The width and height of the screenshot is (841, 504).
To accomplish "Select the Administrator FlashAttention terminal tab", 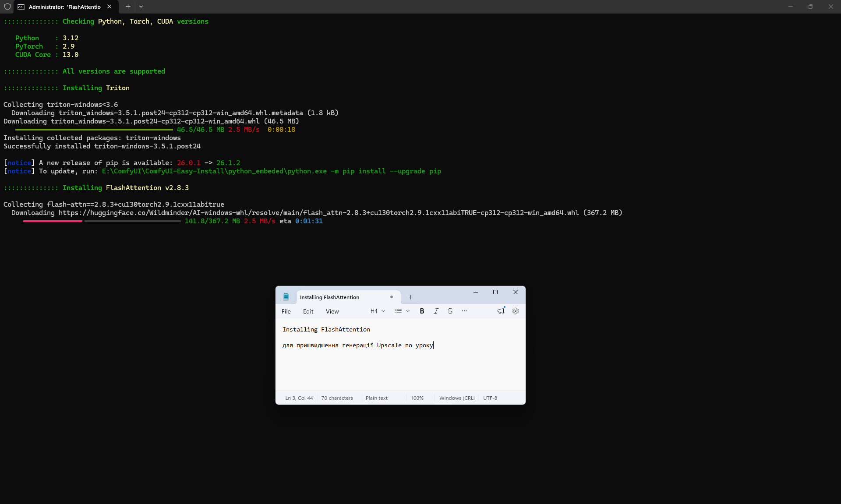I will pyautogui.click(x=65, y=7).
